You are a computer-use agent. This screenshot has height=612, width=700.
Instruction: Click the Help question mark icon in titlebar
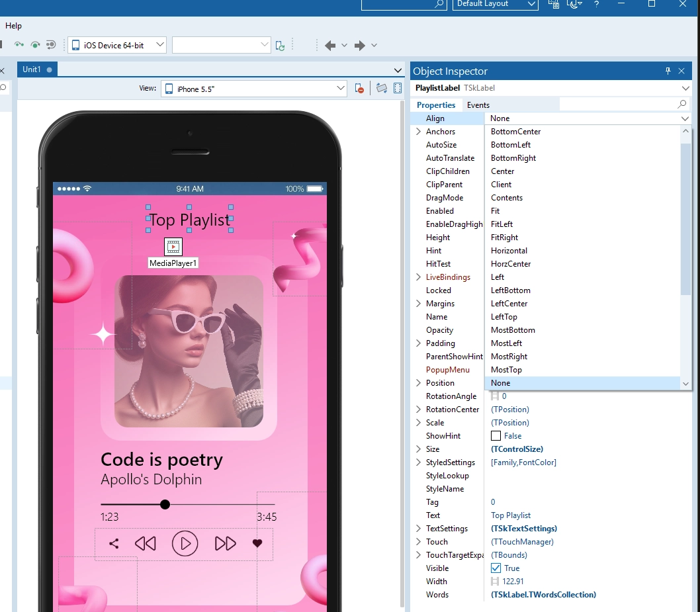pyautogui.click(x=596, y=5)
